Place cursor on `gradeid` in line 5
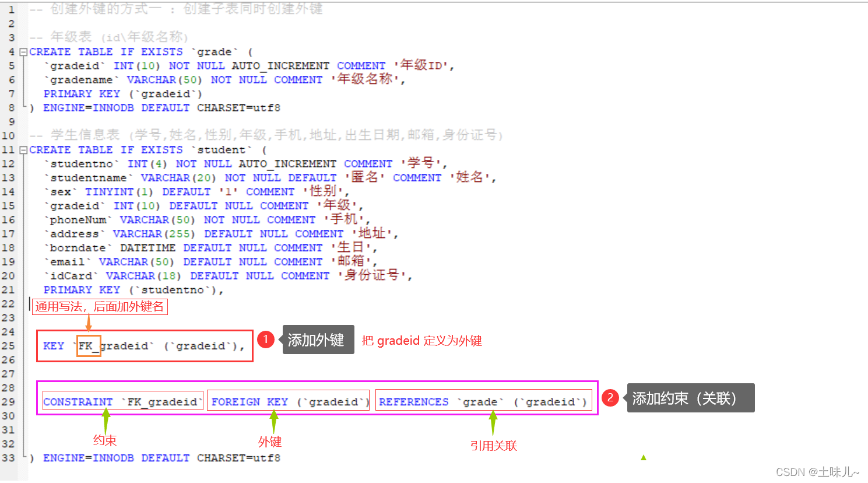 tap(75, 66)
